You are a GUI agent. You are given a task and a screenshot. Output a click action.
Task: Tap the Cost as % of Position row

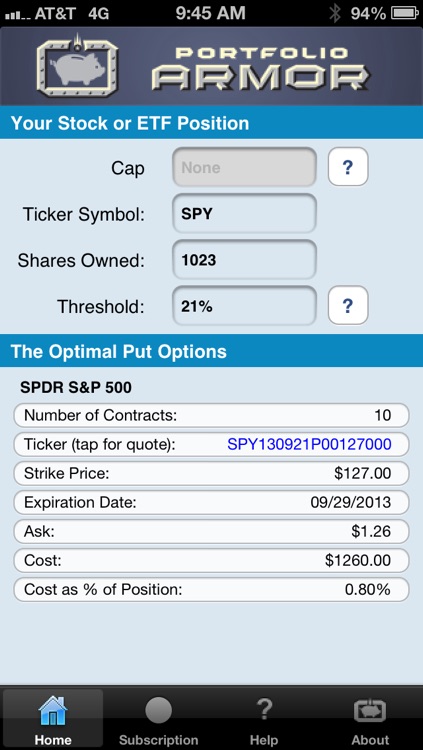point(211,590)
